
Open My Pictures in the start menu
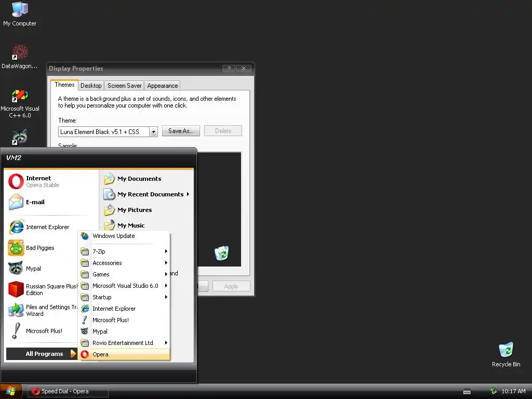tap(147, 210)
